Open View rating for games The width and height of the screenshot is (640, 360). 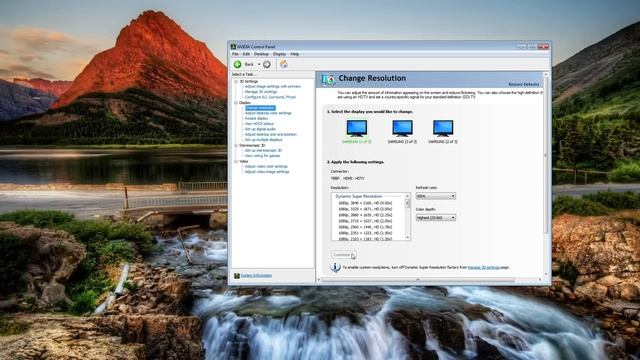[x=262, y=156]
